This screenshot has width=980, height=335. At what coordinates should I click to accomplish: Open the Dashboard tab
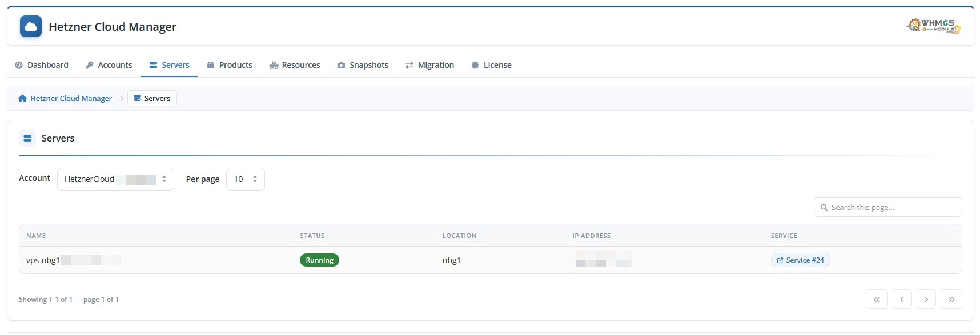(x=42, y=65)
